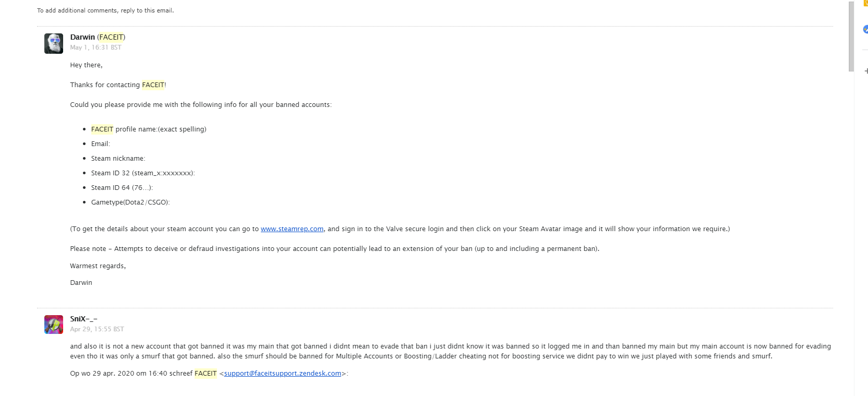Click the 'To add additional comments' notice text
The height and width of the screenshot is (396, 868).
[x=105, y=10]
